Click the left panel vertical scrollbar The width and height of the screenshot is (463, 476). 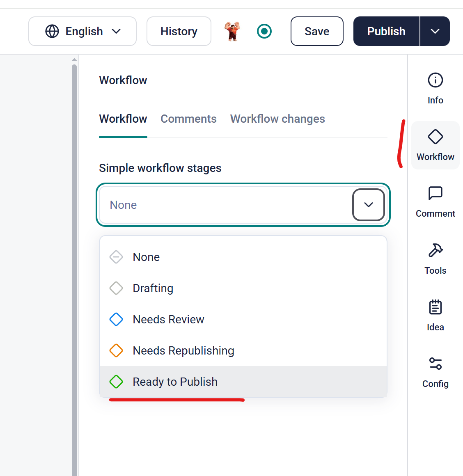click(74, 246)
